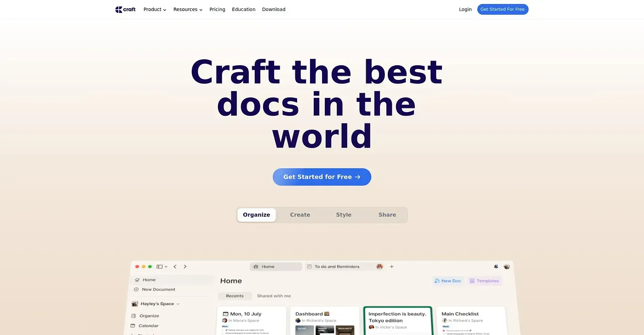Click the large Get Started for Free button
Screen dimensions: 644x335
[x=322, y=177]
